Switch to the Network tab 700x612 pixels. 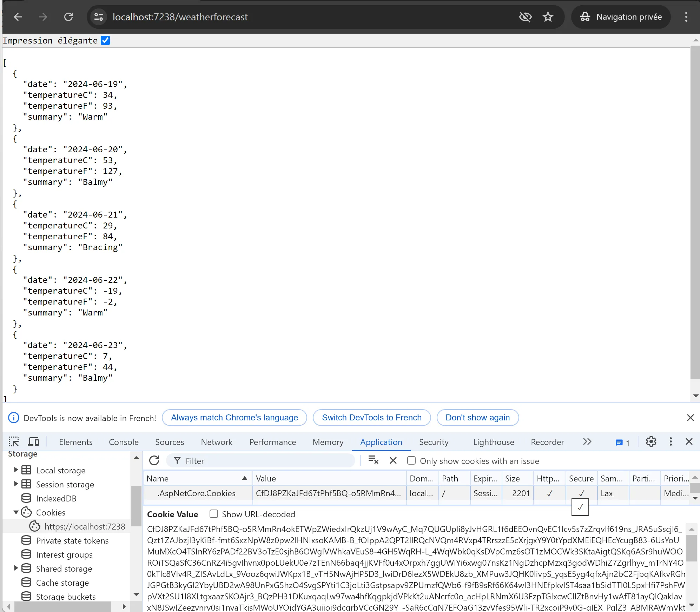pyautogui.click(x=217, y=442)
